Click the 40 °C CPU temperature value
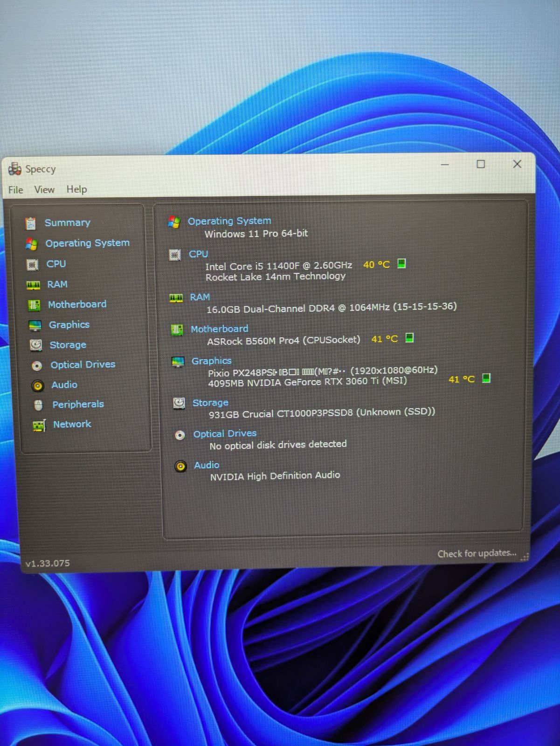The height and width of the screenshot is (746, 560). click(x=376, y=265)
